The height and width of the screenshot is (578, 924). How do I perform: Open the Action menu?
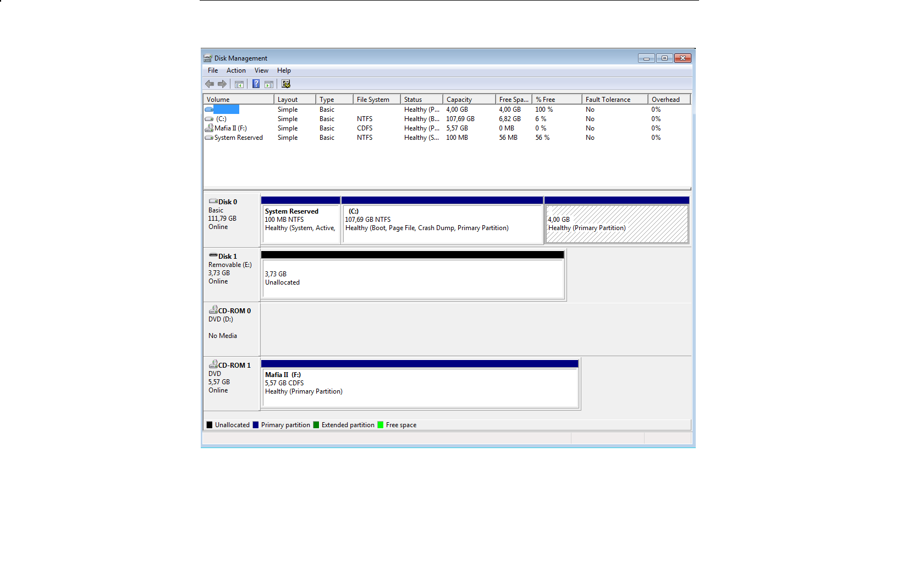coord(236,70)
